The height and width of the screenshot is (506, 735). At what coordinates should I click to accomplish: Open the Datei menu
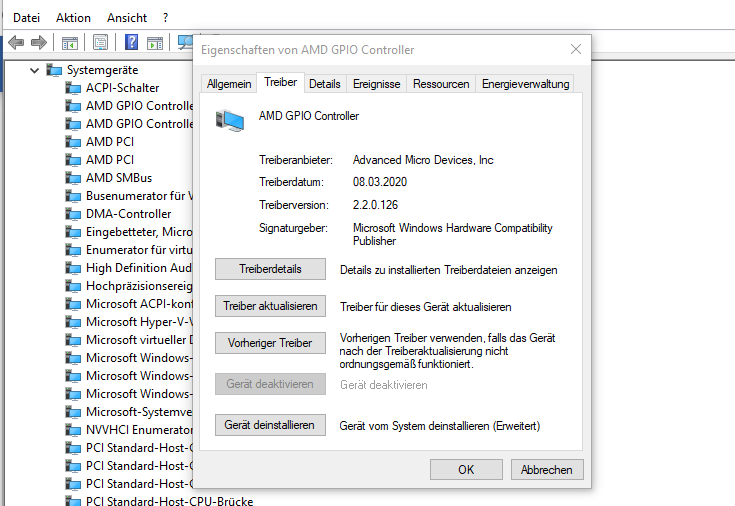[x=26, y=18]
